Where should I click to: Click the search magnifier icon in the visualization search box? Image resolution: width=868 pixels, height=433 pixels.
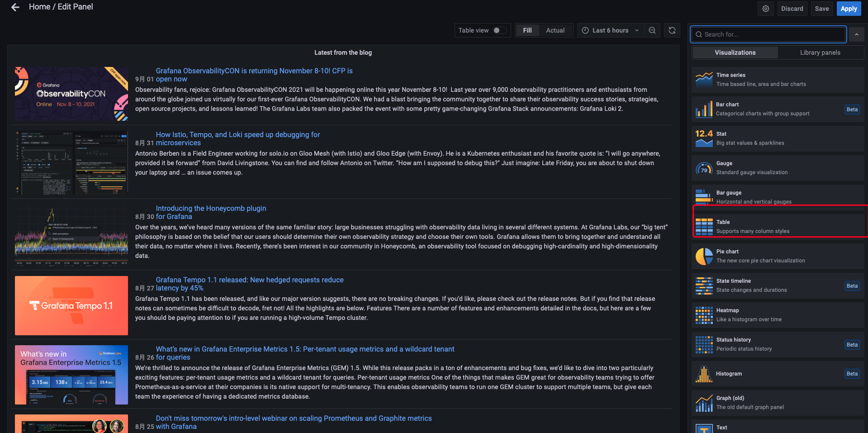pos(699,34)
